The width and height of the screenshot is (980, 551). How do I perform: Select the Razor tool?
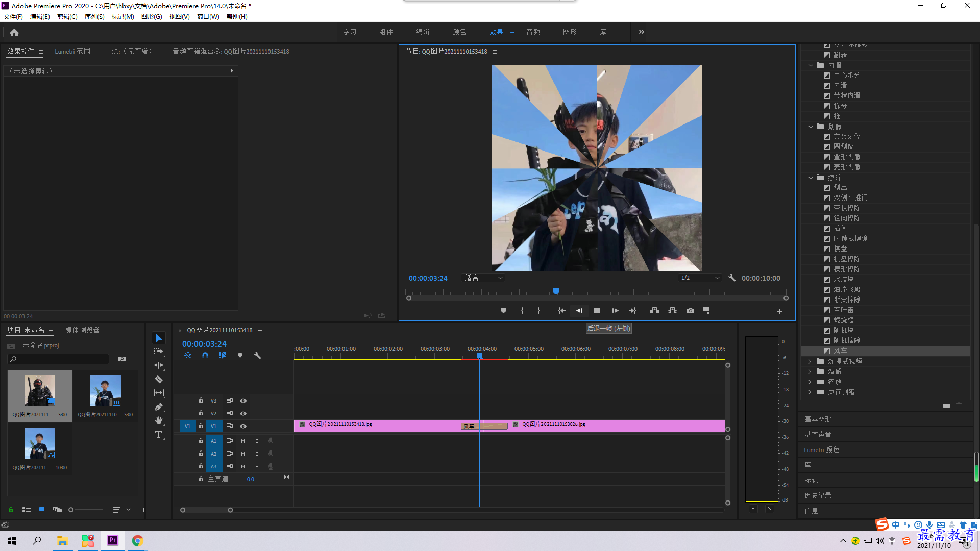pos(159,379)
